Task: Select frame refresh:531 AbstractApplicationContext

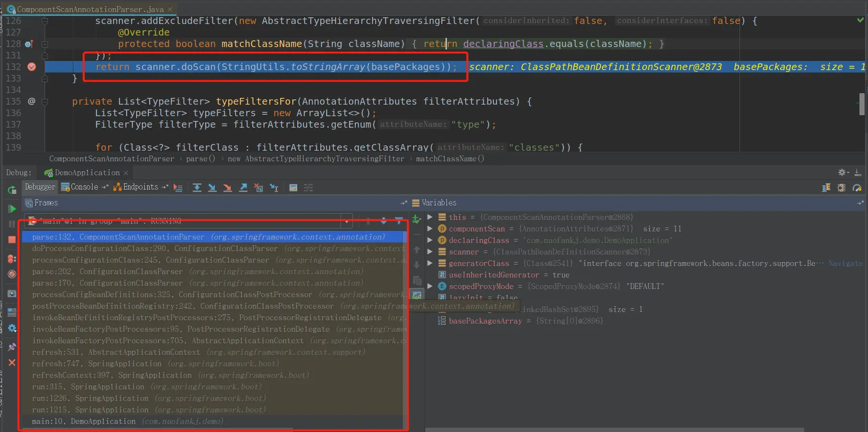Action: [214, 352]
